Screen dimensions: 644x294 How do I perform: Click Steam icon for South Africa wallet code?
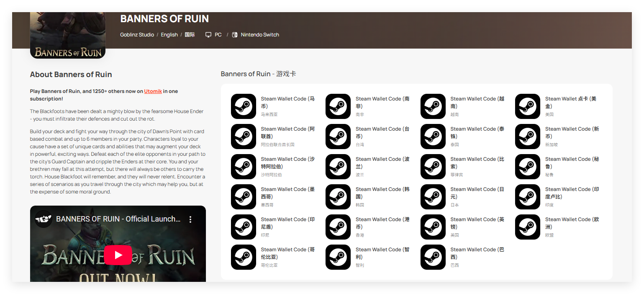338,106
